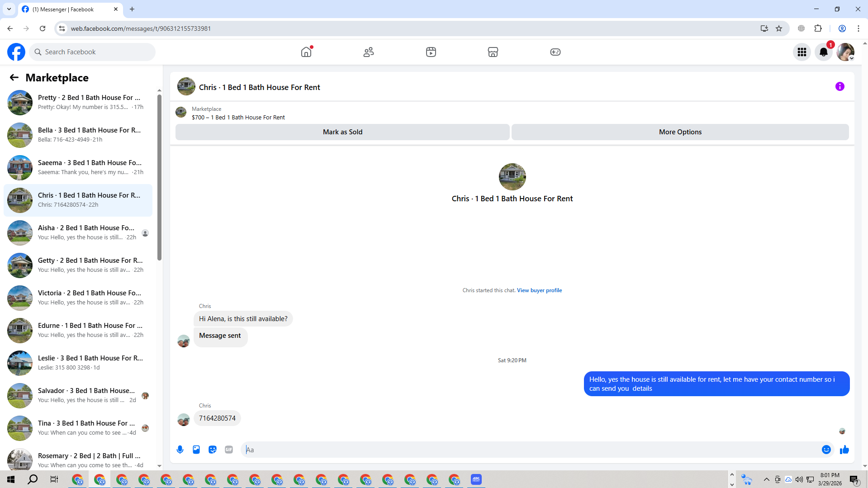Open the emoji picker
The width and height of the screenshot is (868, 488).
click(x=826, y=450)
